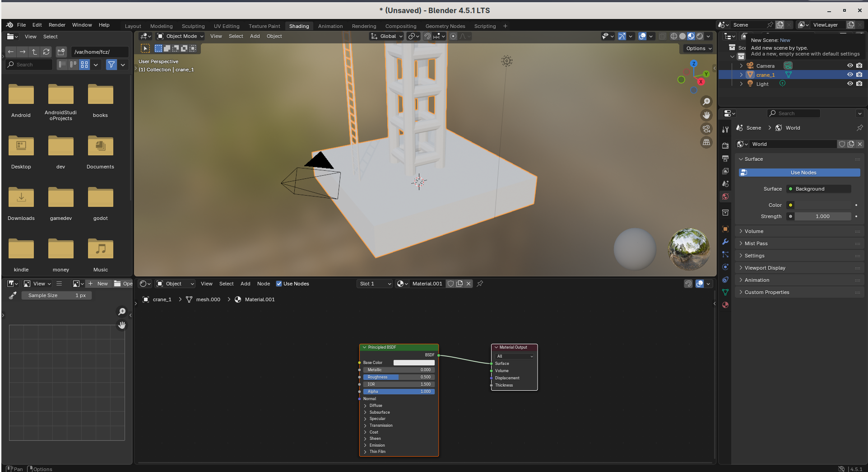Image resolution: width=868 pixels, height=472 pixels.
Task: Click the Base Color swatch in Principled BSDF
Action: pyautogui.click(x=413, y=363)
